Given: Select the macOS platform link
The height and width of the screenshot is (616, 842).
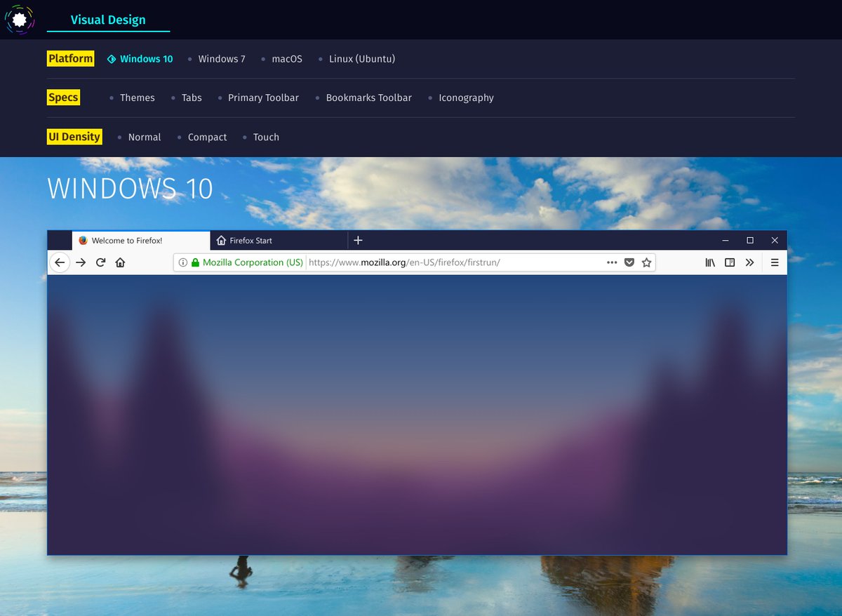Looking at the screenshot, I should coord(287,59).
